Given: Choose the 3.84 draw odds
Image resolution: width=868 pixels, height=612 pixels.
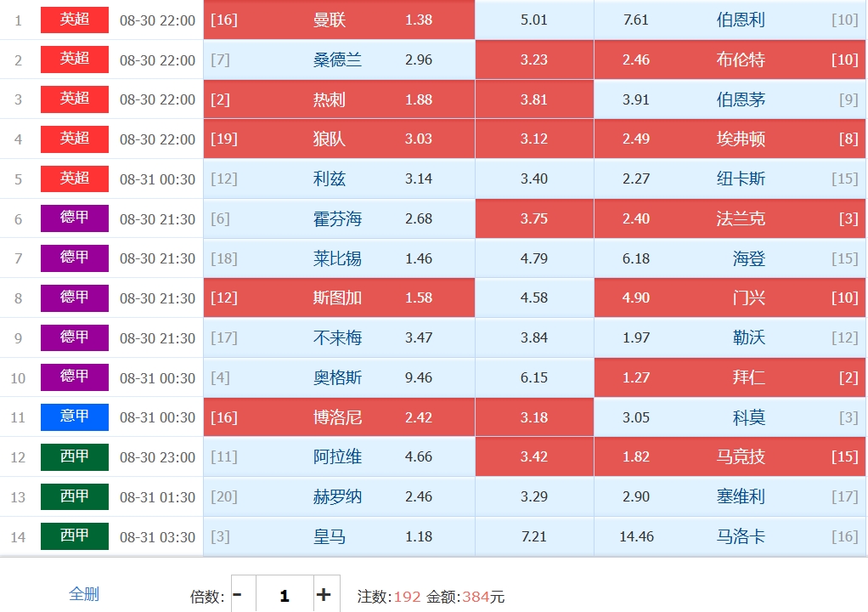Looking at the screenshot, I should tap(534, 337).
